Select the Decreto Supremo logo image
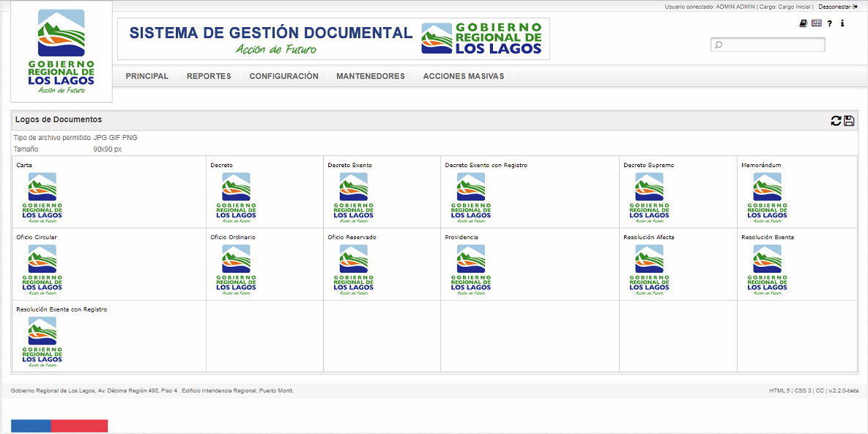Screen dimensions: 868x434 [649, 197]
